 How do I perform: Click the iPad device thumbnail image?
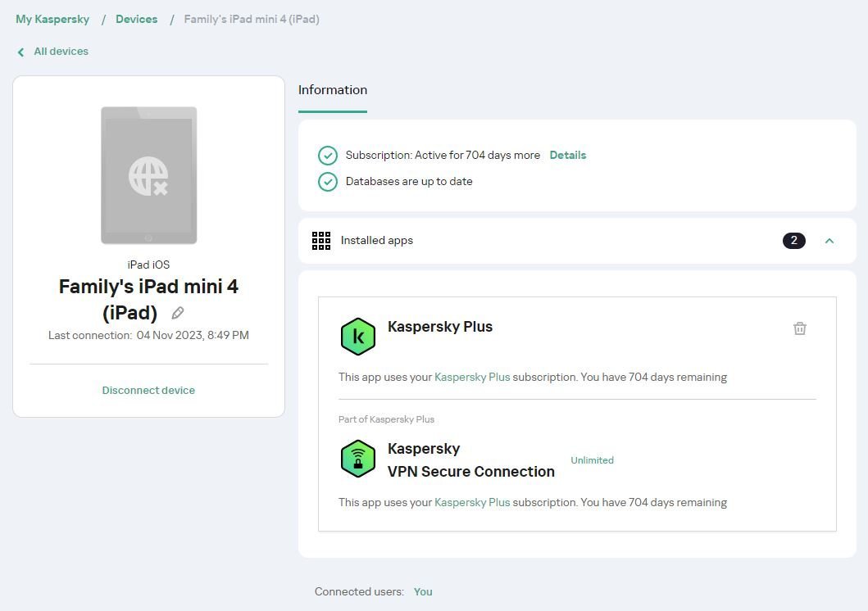point(148,175)
